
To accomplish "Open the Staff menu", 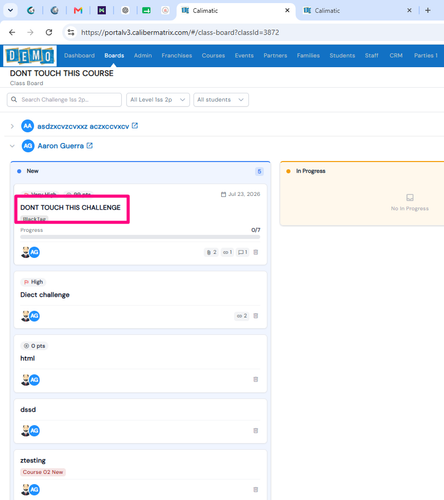I will coord(371,55).
